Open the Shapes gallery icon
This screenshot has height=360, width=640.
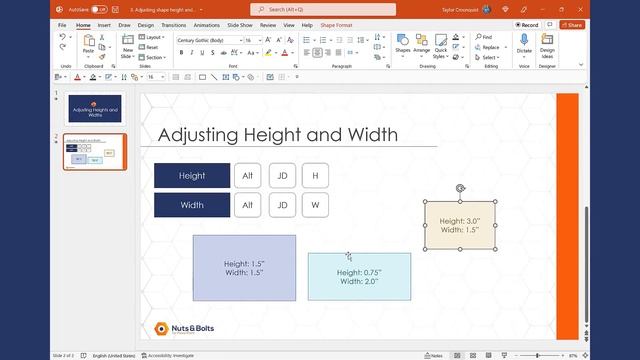click(402, 40)
